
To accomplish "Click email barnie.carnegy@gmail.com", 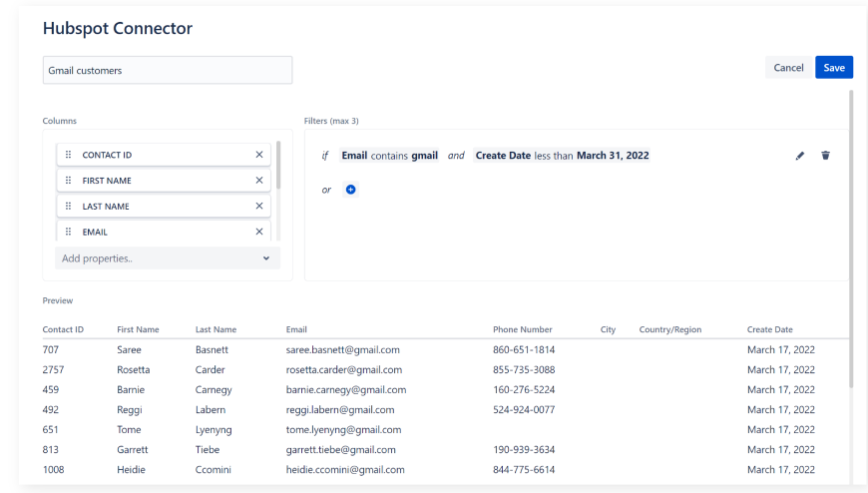I will pyautogui.click(x=346, y=389).
